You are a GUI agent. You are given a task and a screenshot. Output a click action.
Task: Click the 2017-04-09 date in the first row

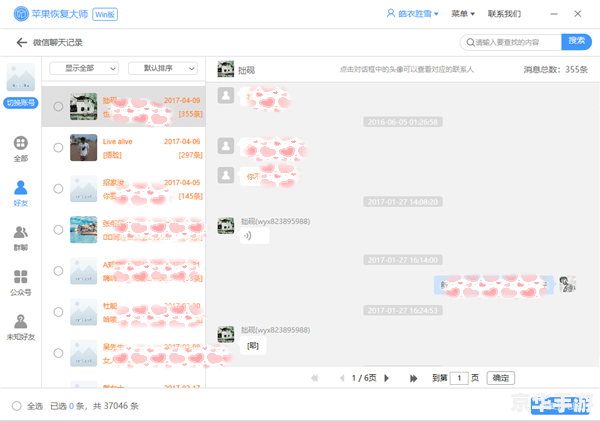(182, 100)
